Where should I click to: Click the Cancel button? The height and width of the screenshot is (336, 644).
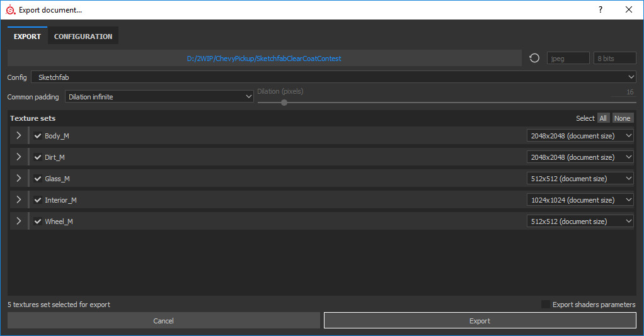tap(163, 320)
